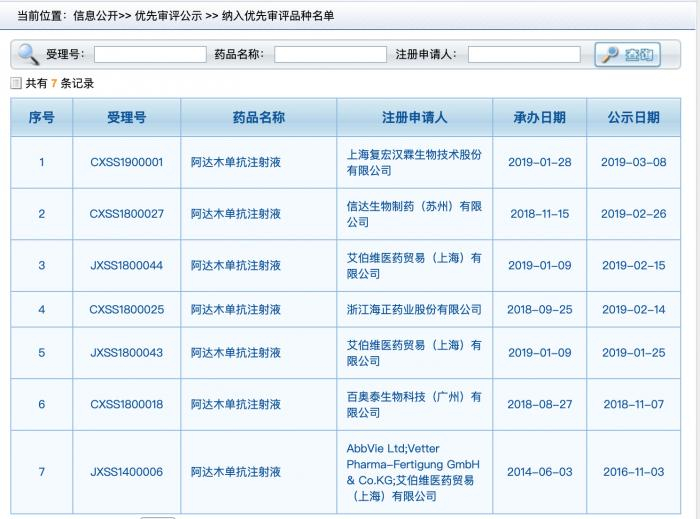Viewport: 700px width, 519px height.
Task: Click applicant 艾伯维医药贸易 in row JXSS1800043
Action: pos(414,353)
